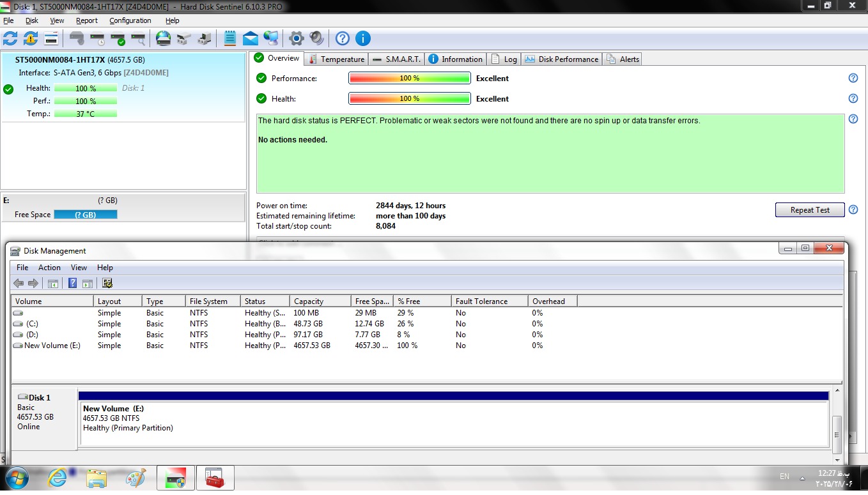Click the Disk 1 label box
Viewport: 868px width, 495px height.
point(45,418)
